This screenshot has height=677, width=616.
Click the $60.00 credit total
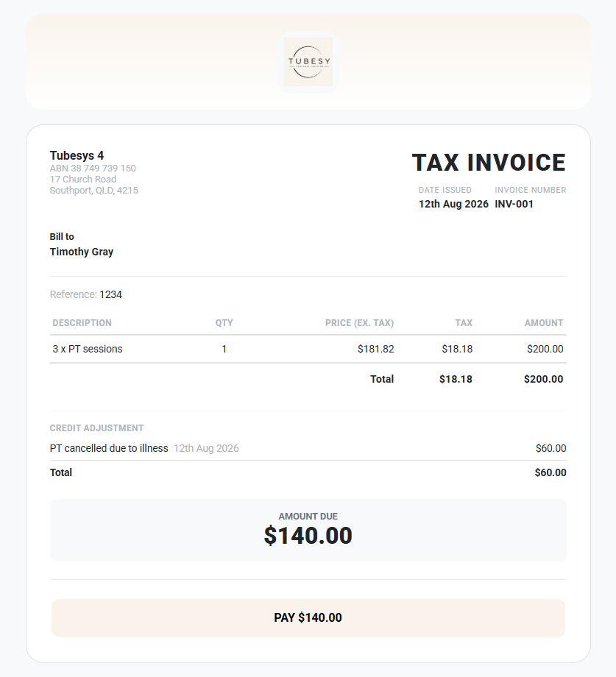pos(550,472)
